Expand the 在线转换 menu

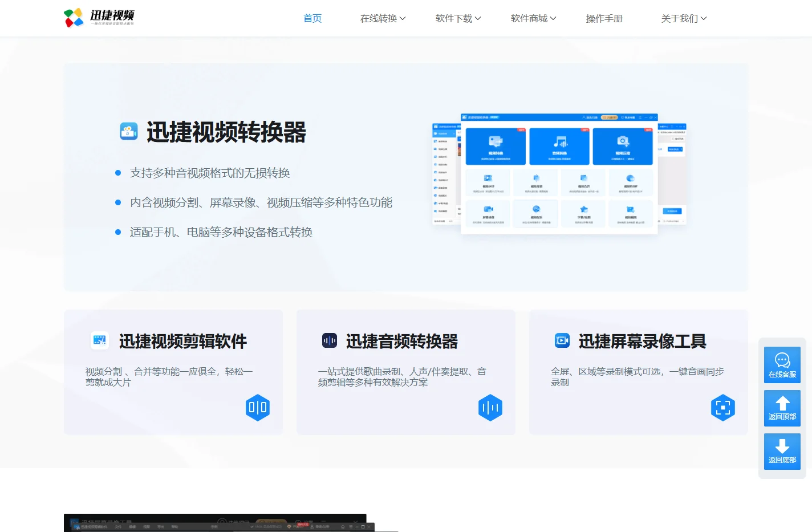pyautogui.click(x=383, y=18)
